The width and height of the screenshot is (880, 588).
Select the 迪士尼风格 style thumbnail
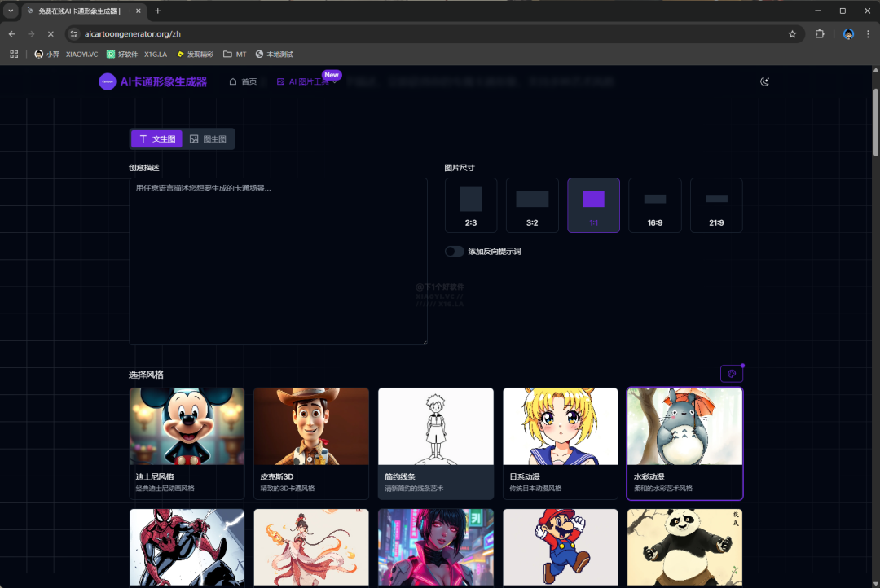point(187,427)
